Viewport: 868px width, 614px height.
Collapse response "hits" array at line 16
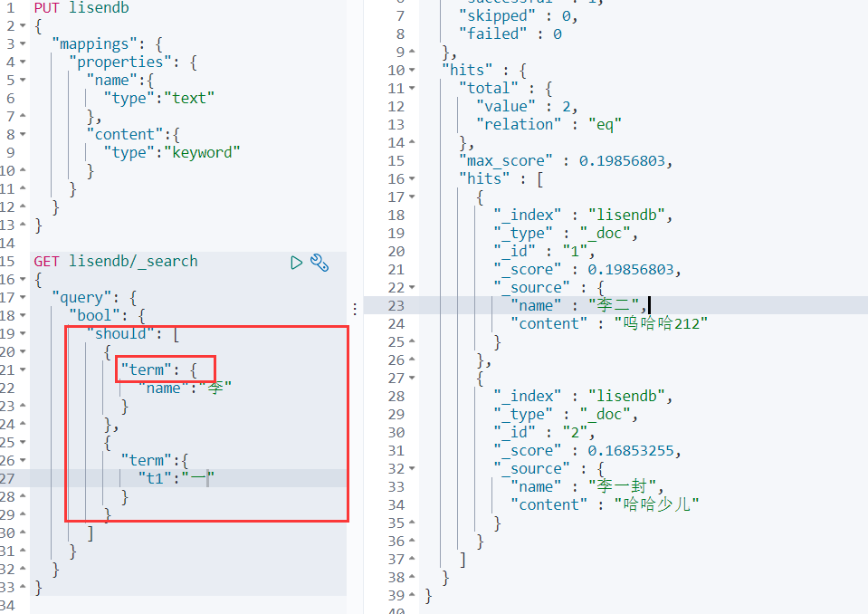click(412, 178)
